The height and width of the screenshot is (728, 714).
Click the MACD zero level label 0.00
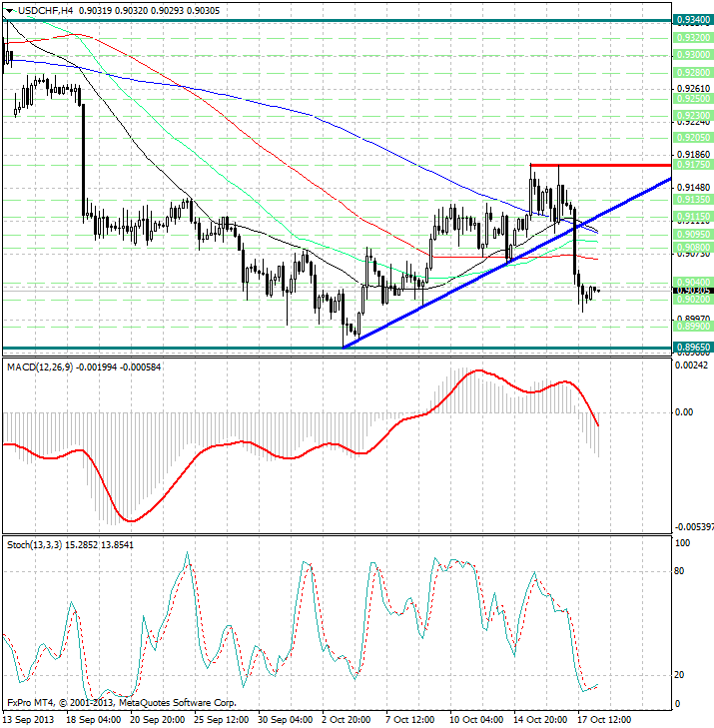point(684,412)
